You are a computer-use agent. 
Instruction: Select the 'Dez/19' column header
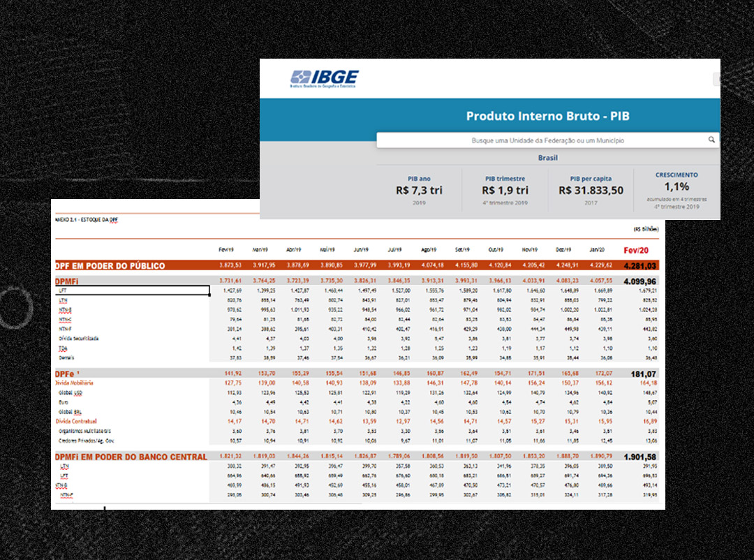[x=563, y=250]
